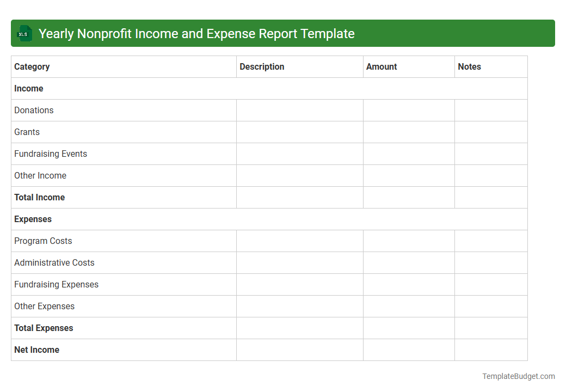Click the Program Costs label

43,241
